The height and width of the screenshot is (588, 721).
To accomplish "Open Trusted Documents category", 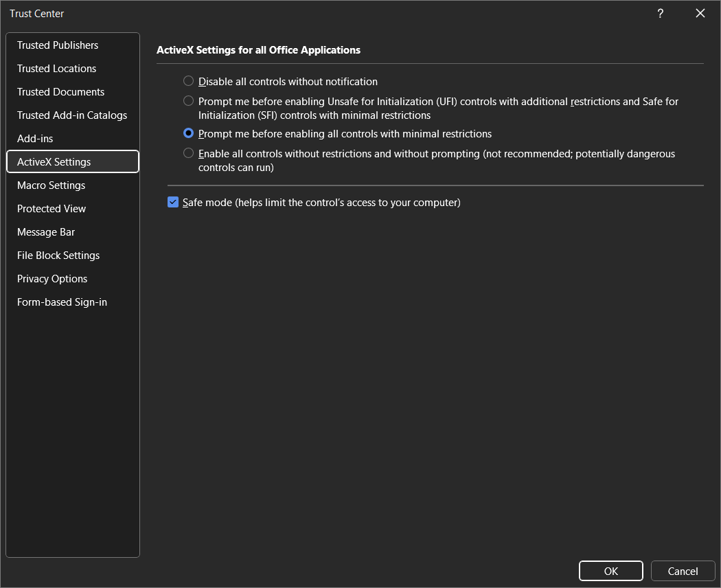I will coord(60,92).
